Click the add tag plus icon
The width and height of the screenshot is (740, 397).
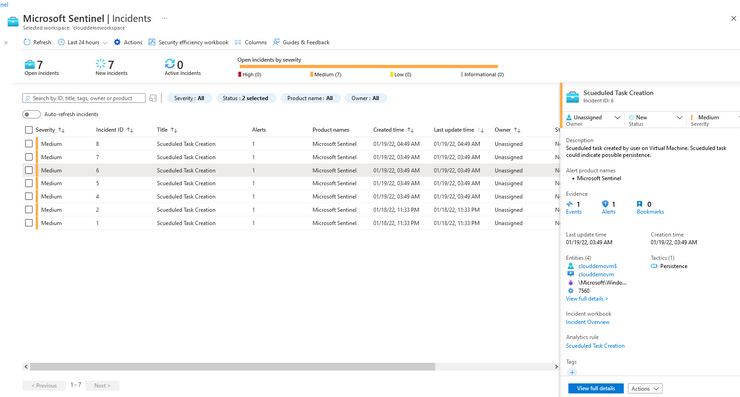572,372
